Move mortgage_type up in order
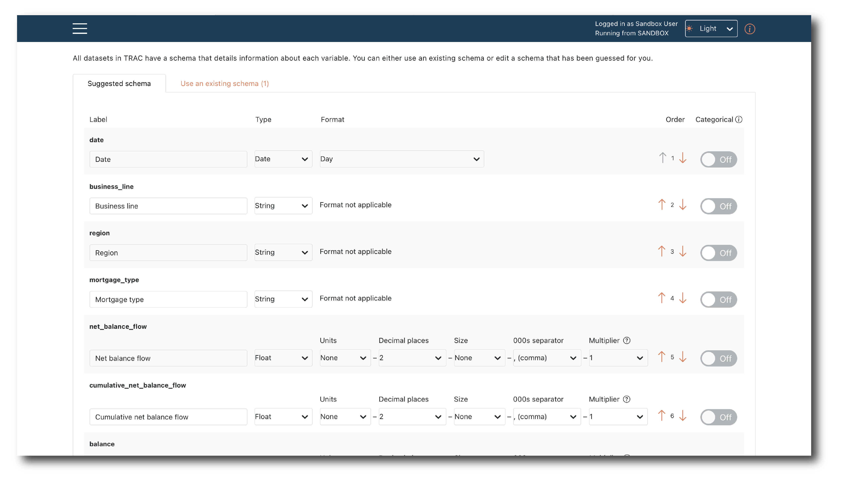Screen dimensions: 841x504 tap(662, 298)
